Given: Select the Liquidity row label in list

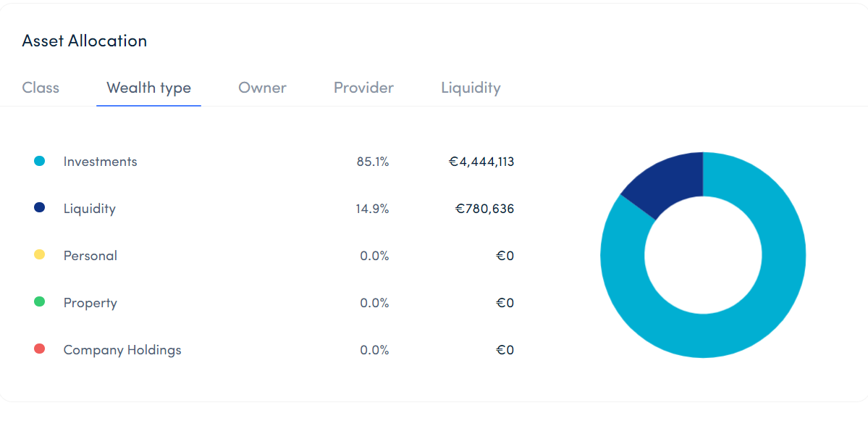Looking at the screenshot, I should tap(89, 209).
